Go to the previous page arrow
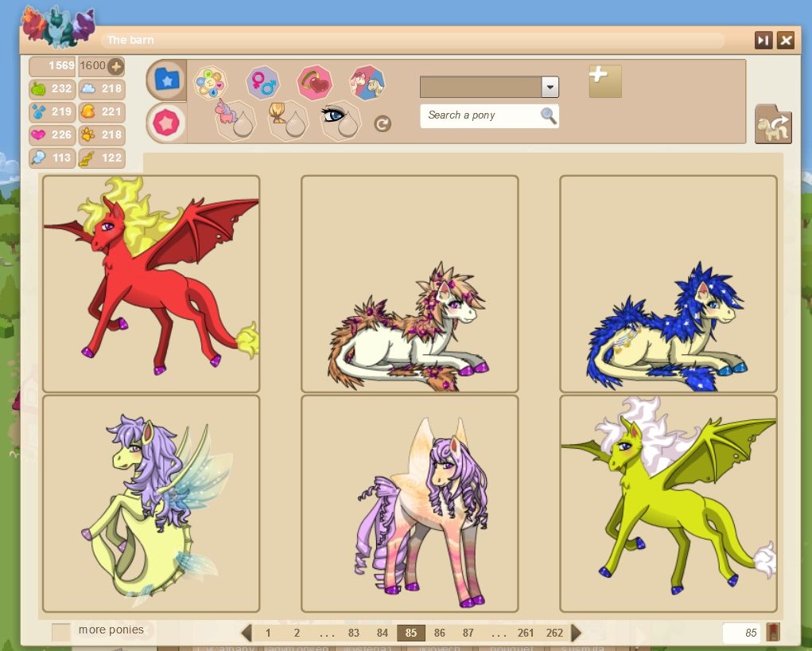 [247, 633]
